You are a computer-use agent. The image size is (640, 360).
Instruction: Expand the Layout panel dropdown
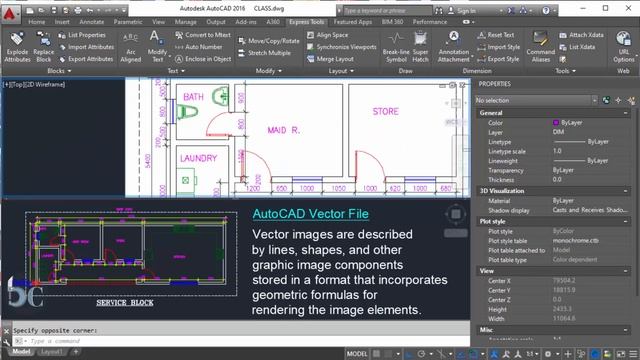pyautogui.click(x=341, y=71)
